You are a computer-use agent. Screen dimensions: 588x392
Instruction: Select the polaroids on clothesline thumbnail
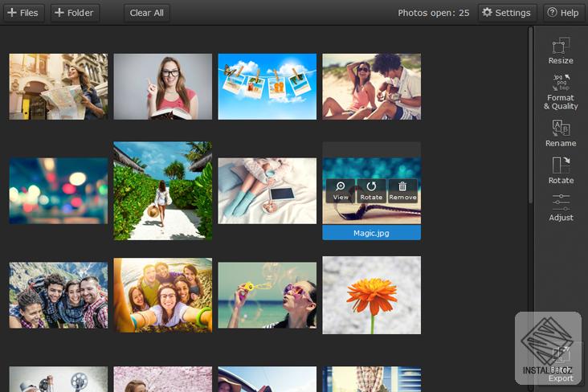tap(267, 87)
